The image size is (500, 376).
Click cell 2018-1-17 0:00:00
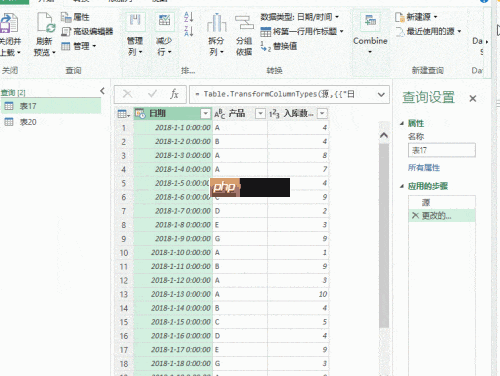point(173,350)
